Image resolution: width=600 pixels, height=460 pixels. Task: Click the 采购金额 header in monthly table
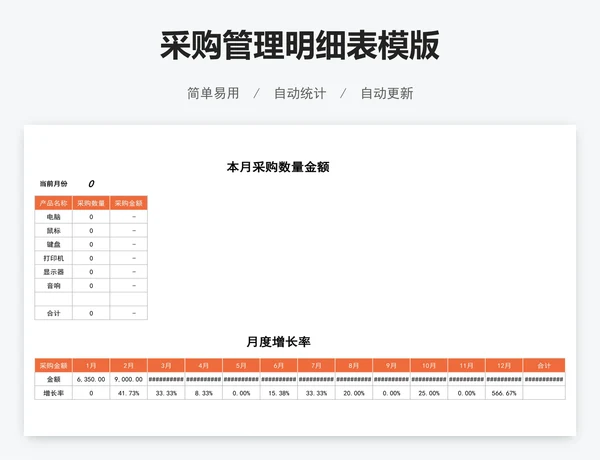tap(54, 365)
